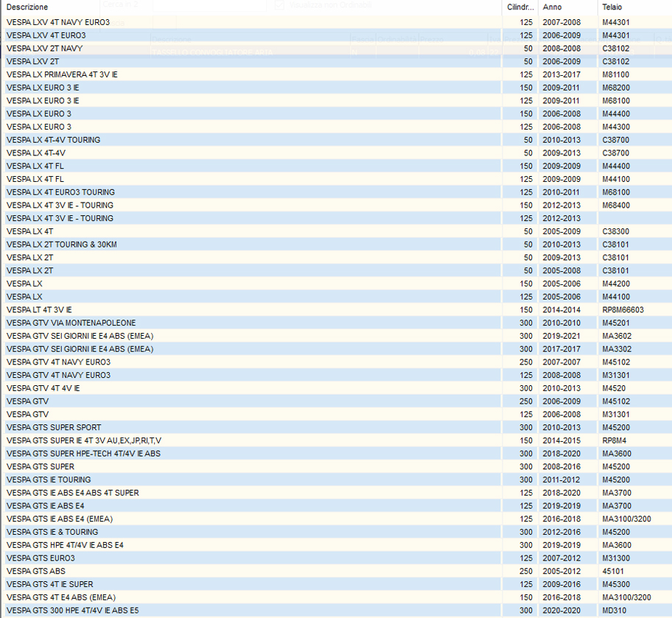Click frame code MA3302
This screenshot has width=672, height=618.
tap(617, 349)
